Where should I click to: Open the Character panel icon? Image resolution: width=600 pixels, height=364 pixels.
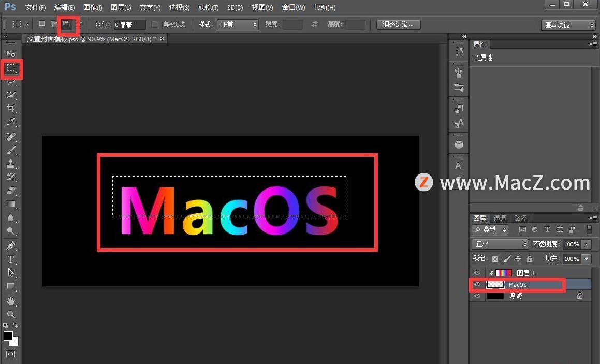(x=459, y=166)
